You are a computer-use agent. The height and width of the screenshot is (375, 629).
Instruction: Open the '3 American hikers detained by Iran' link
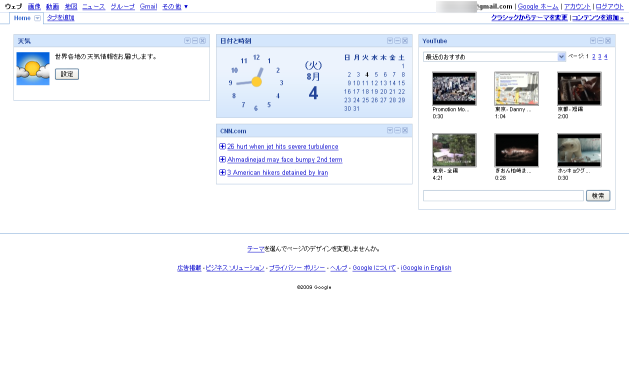point(278,172)
